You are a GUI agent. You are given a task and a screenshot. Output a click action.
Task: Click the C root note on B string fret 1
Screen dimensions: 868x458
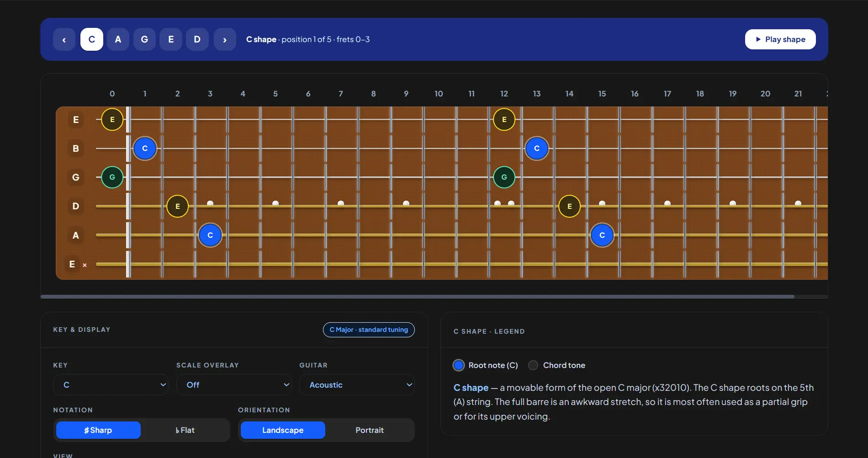[x=145, y=149]
